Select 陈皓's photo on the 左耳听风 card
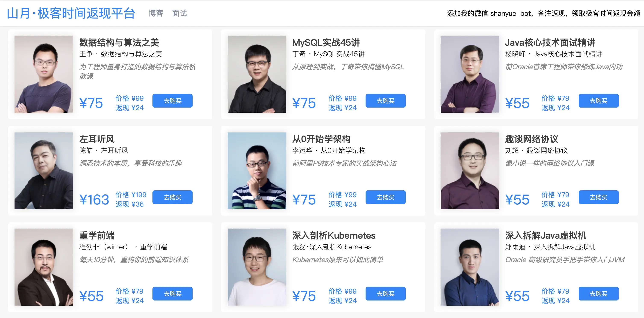Viewport: 644px width, 318px height. 44,171
